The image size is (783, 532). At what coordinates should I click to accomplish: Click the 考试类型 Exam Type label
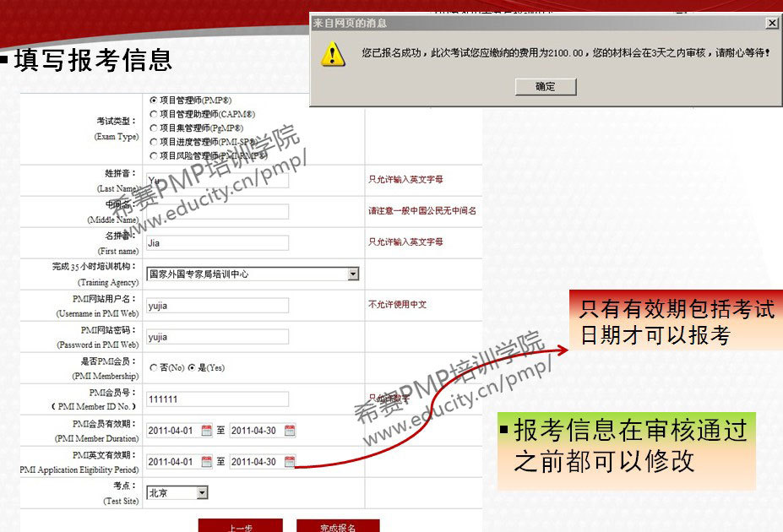[x=117, y=128]
